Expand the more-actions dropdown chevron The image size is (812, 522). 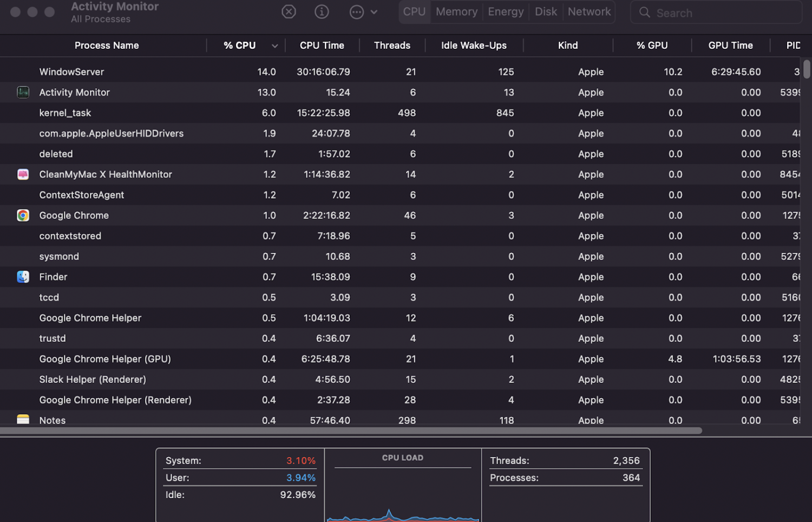(374, 12)
